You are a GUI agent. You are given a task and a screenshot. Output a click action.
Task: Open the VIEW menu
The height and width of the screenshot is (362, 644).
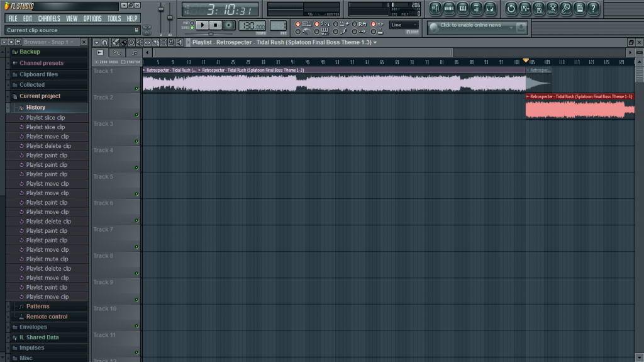(x=72, y=18)
